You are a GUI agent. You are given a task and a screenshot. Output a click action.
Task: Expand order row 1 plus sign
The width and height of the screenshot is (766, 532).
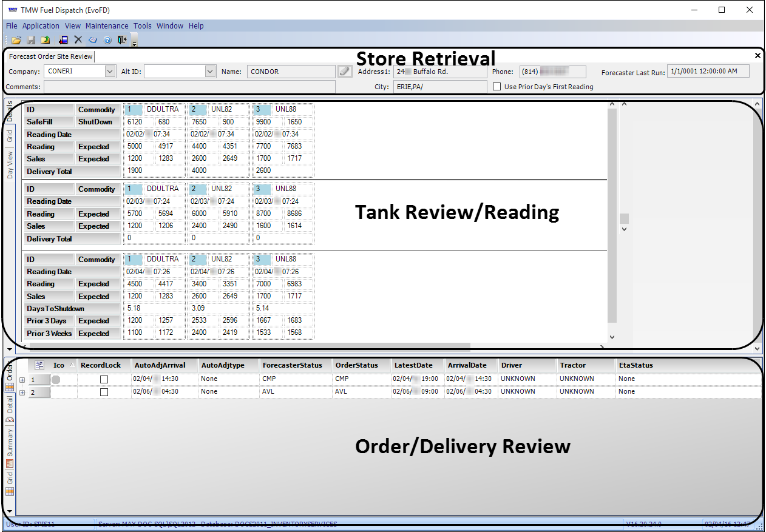[22, 380]
